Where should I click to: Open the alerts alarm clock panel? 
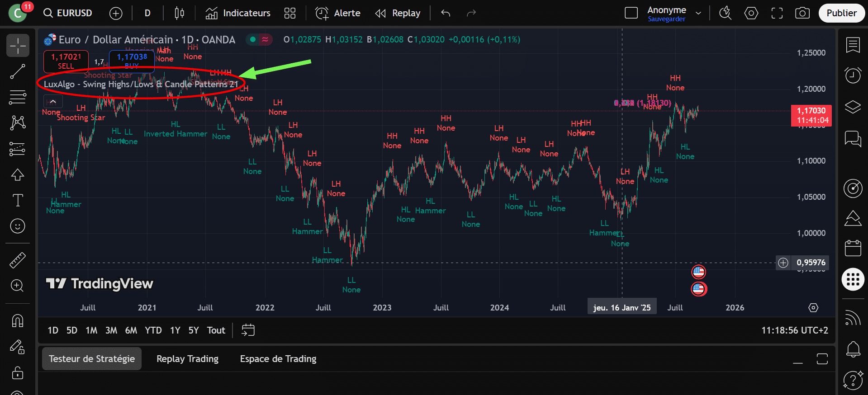853,75
